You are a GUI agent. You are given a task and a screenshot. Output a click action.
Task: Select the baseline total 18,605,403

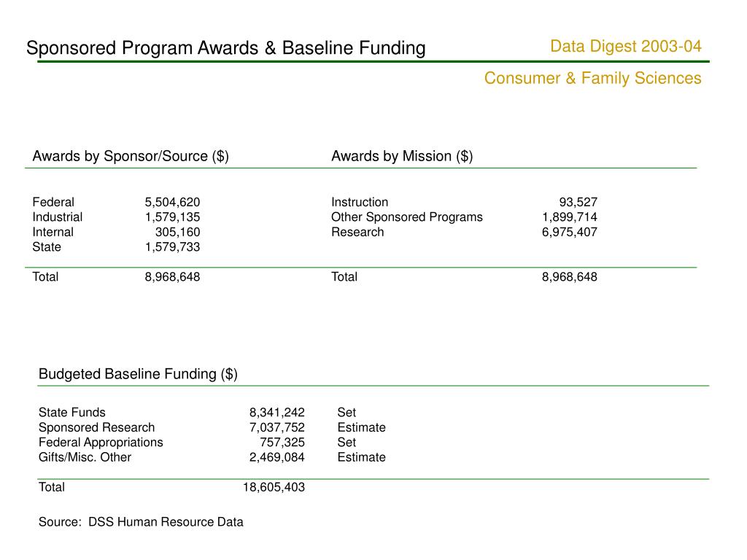coord(274,488)
